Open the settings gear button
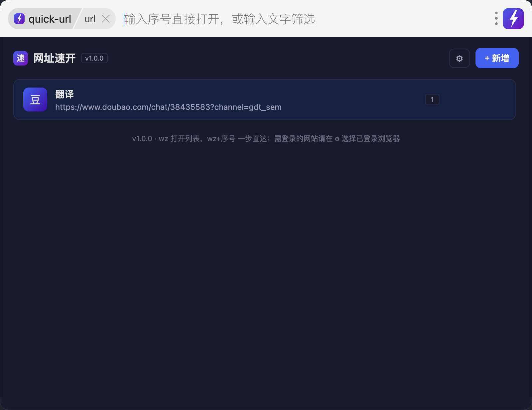This screenshot has width=532, height=410. pyautogui.click(x=459, y=58)
